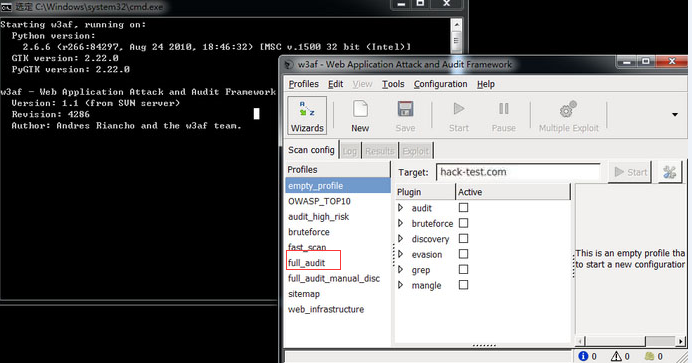Expand the mangle plugin tree
692x363 pixels.
click(400, 285)
